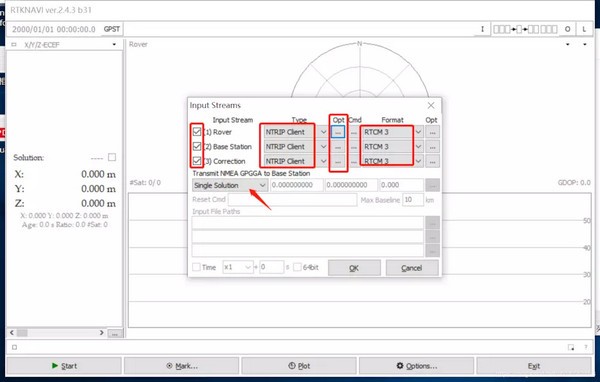This screenshot has width=600, height=382.
Task: Click left arrow of solution panel scrollbar
Action: (x=12, y=333)
